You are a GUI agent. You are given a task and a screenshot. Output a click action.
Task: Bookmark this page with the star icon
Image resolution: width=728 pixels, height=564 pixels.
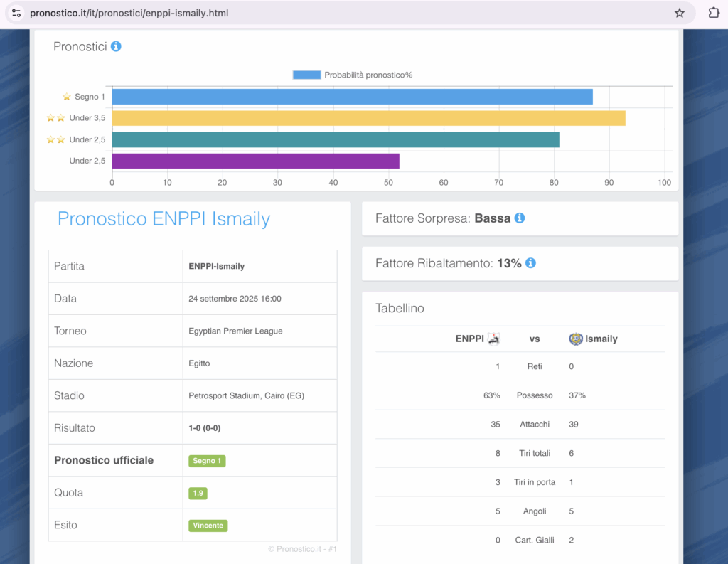pos(679,13)
